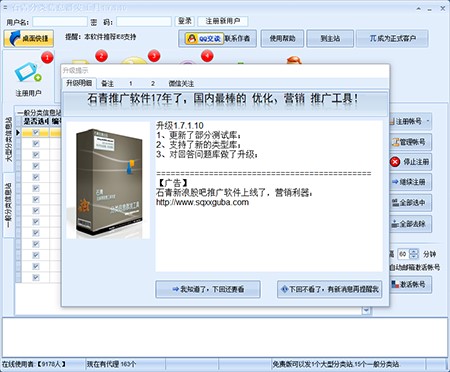The width and height of the screenshot is (450, 372).
Task: Click the upgrade version text 升级1.7.1.10
Action: coord(180,126)
